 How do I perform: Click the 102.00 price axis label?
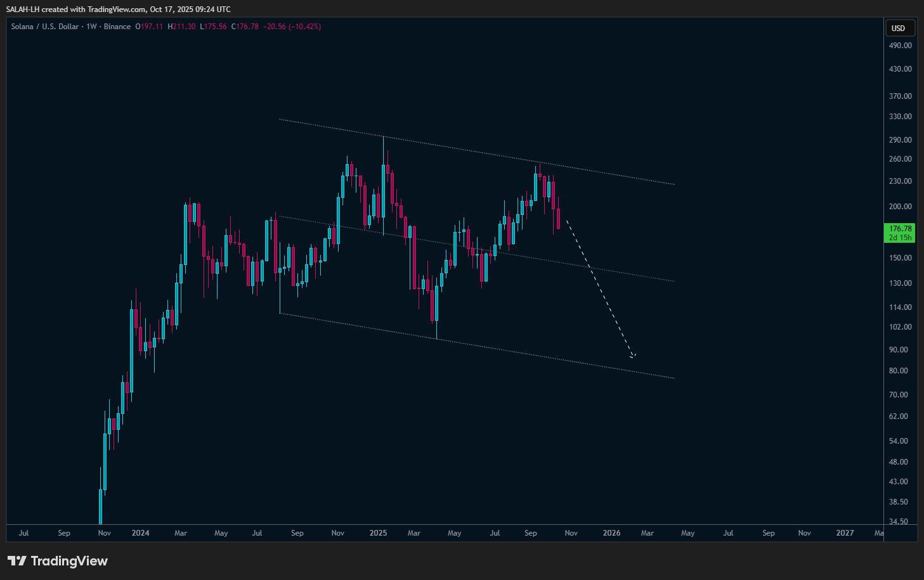coord(901,327)
